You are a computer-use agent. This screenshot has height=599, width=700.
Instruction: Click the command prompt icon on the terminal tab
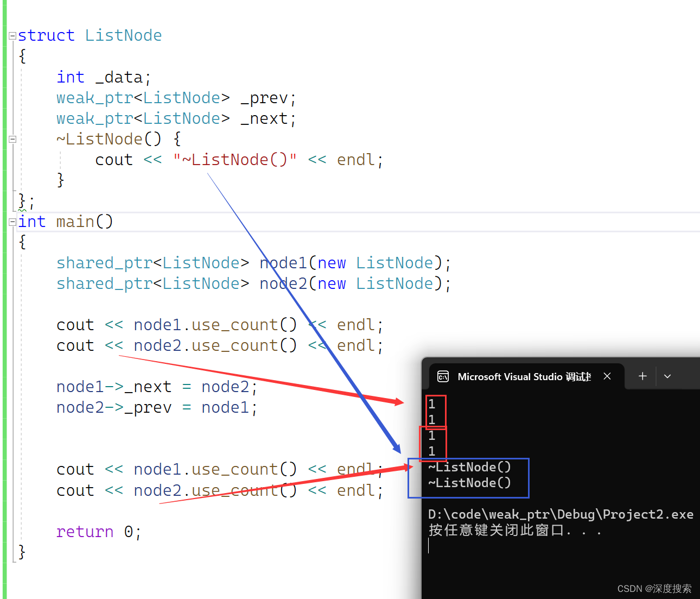click(x=443, y=376)
